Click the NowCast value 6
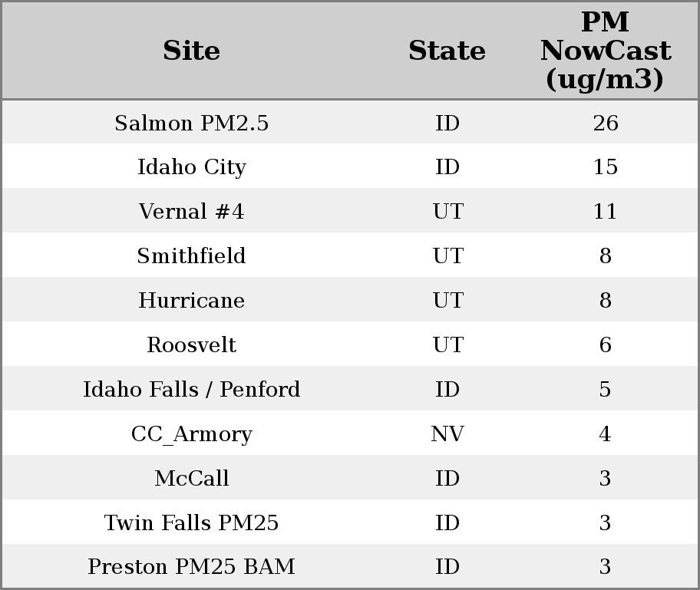Screen dimensions: 700x590 (605, 345)
